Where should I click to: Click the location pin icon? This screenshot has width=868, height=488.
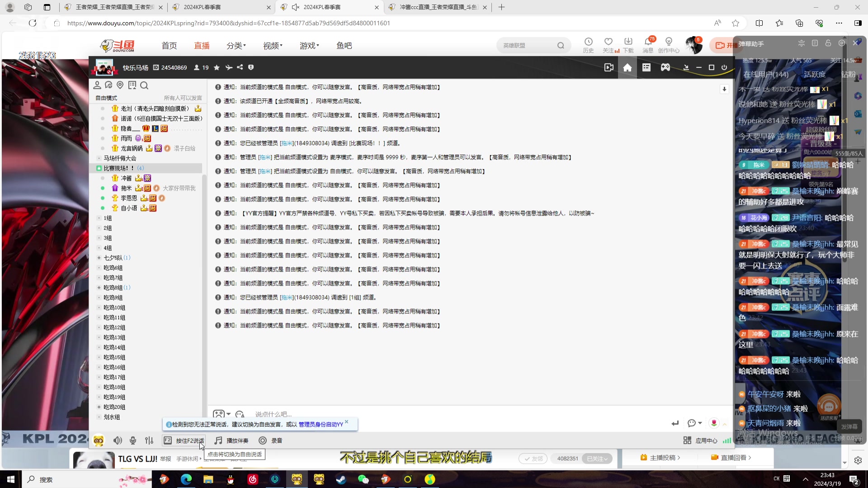120,85
